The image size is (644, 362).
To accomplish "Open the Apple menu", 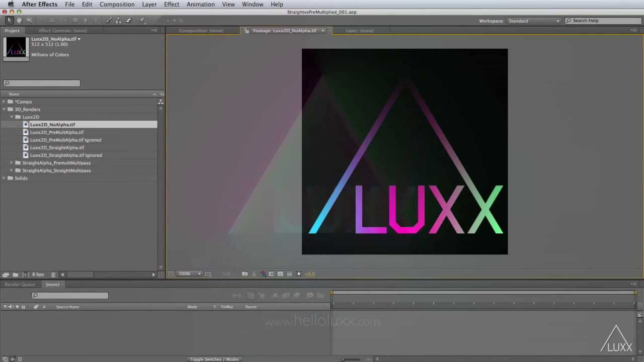I will point(11,5).
